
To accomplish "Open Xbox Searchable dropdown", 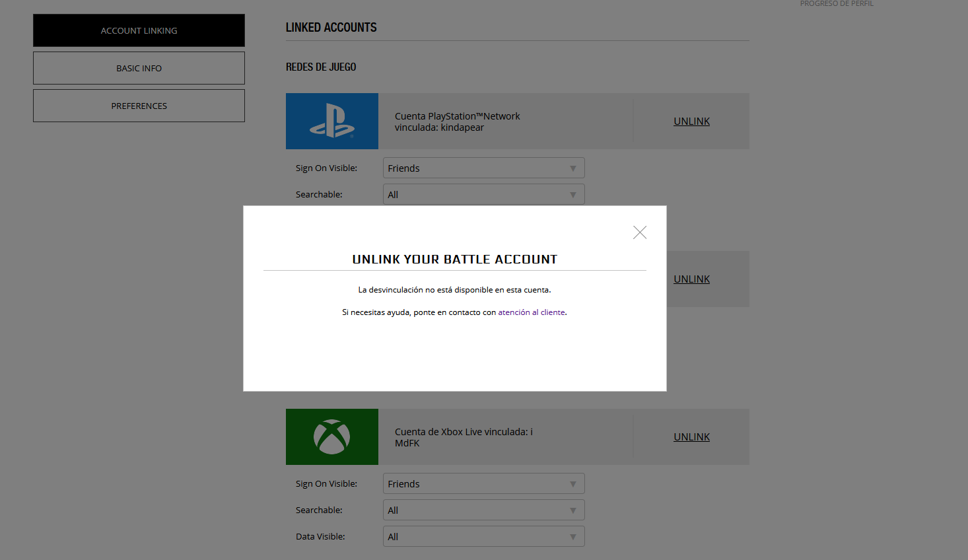I will click(484, 510).
